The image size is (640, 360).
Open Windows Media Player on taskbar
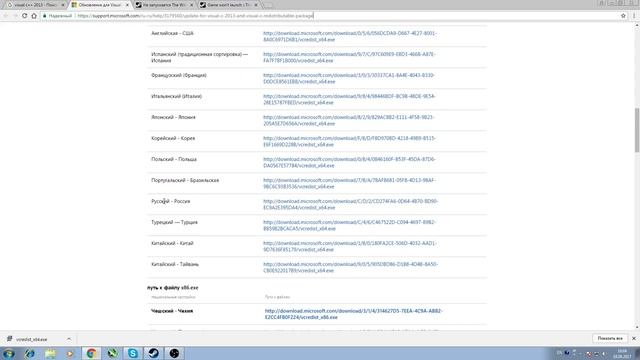71,353
